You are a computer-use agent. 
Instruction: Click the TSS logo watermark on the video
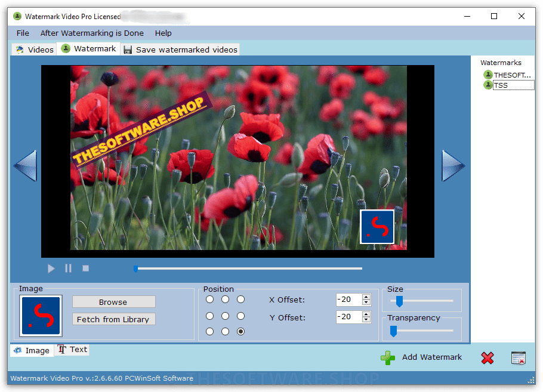377,227
